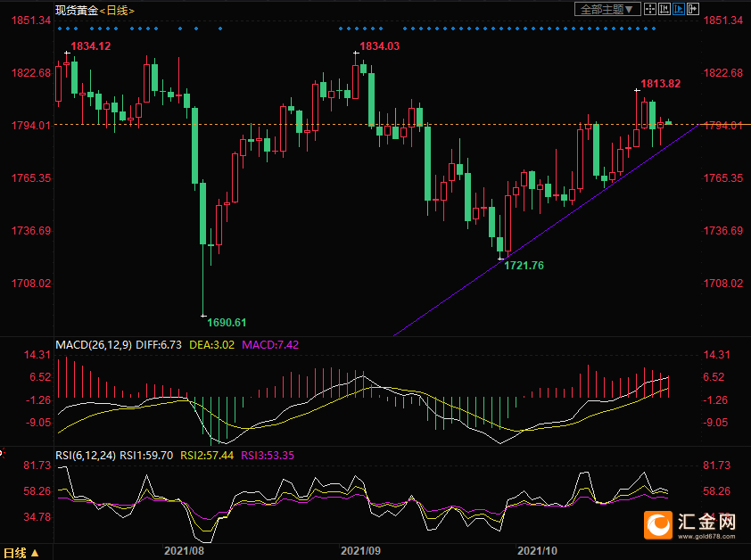Click the 1690.61 low price label
Screen dimensions: 751x560
click(x=227, y=323)
